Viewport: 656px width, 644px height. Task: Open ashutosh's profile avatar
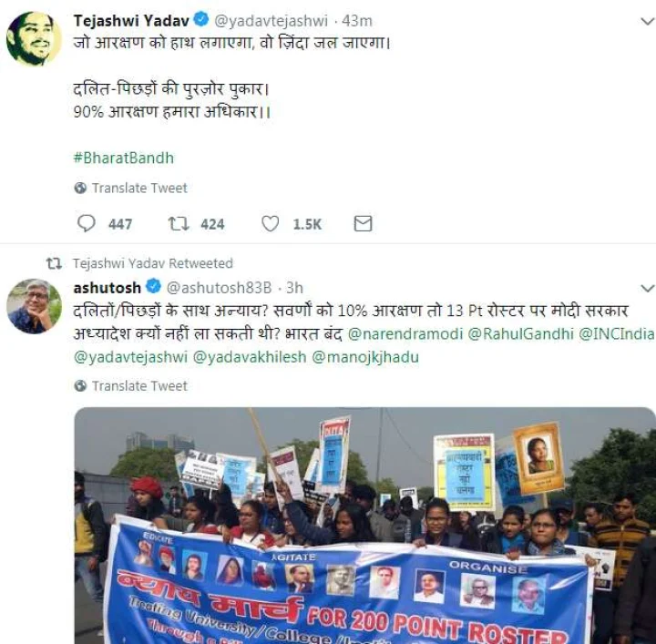tap(34, 306)
